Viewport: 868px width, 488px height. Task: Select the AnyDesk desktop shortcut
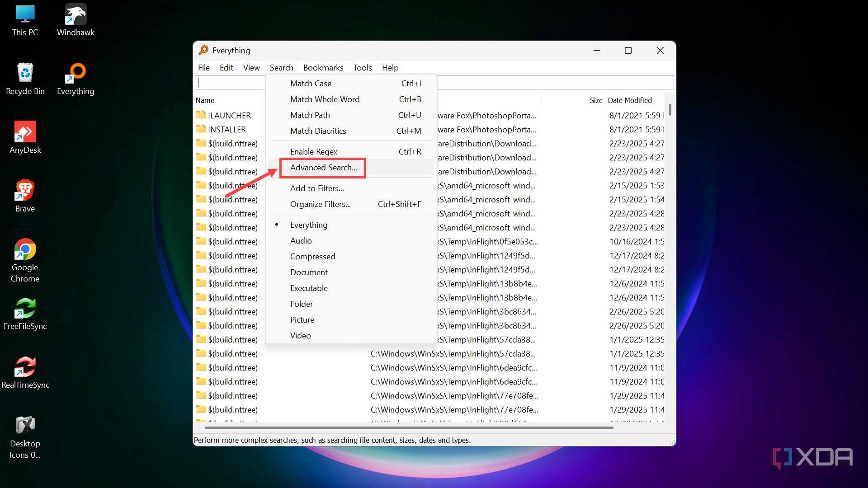click(25, 138)
